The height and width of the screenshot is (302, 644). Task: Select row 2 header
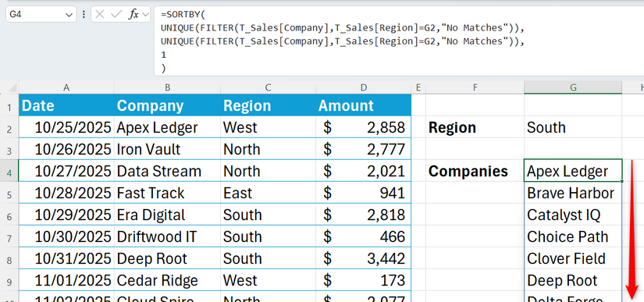9,127
